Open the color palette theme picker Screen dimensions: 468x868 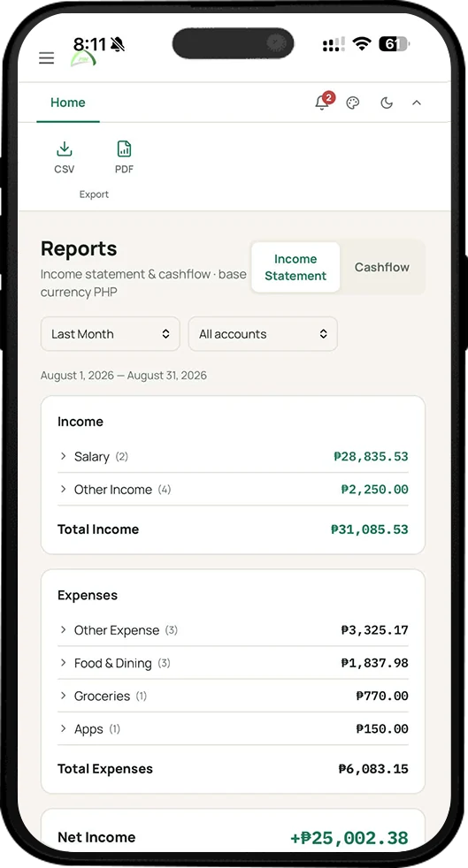pos(353,103)
